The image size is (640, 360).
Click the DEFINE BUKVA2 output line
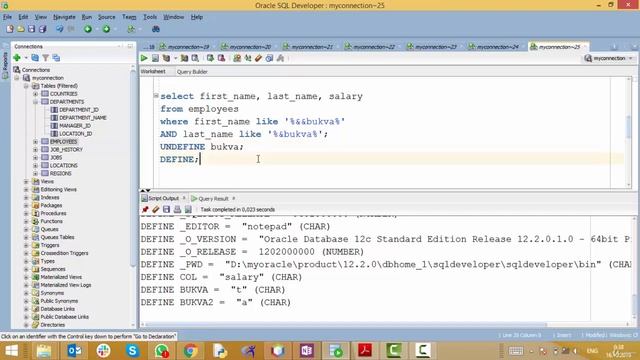(x=216, y=302)
